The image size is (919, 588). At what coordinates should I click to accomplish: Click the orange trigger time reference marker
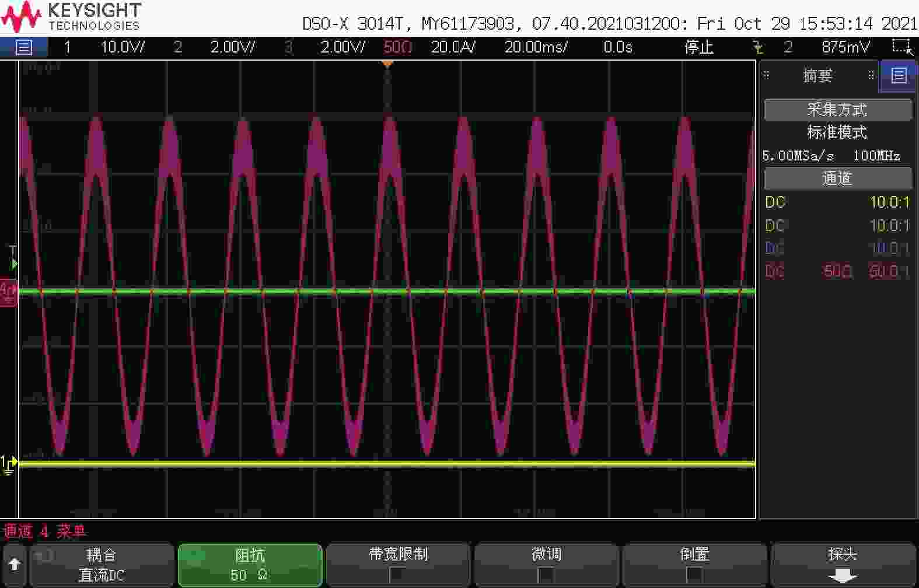pyautogui.click(x=387, y=64)
